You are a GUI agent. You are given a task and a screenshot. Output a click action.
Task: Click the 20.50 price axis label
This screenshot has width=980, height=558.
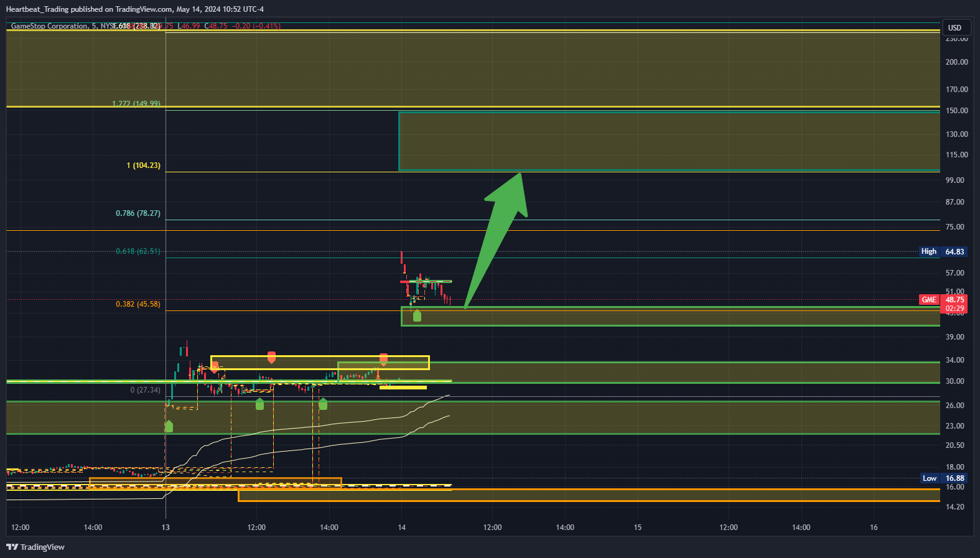[955, 445]
